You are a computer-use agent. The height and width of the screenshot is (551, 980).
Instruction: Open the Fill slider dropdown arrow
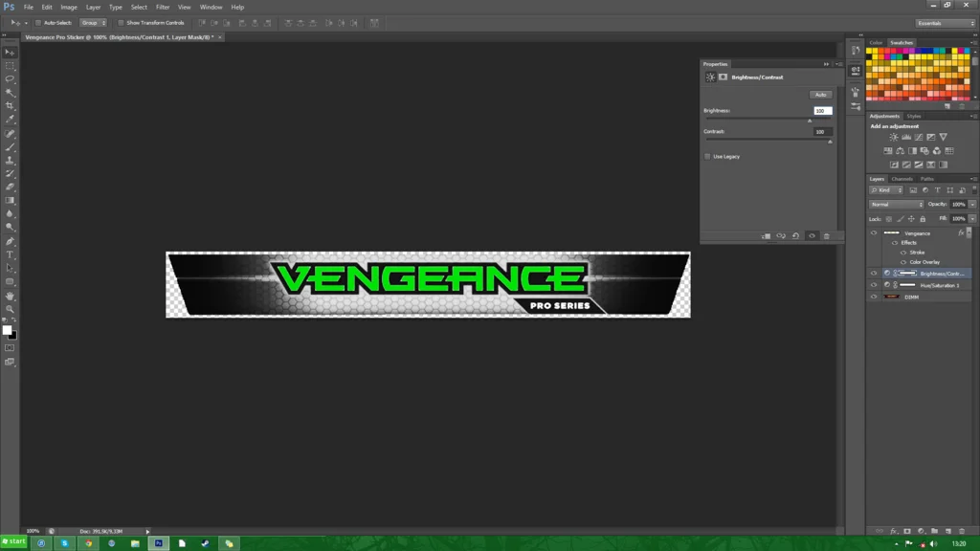(972, 219)
